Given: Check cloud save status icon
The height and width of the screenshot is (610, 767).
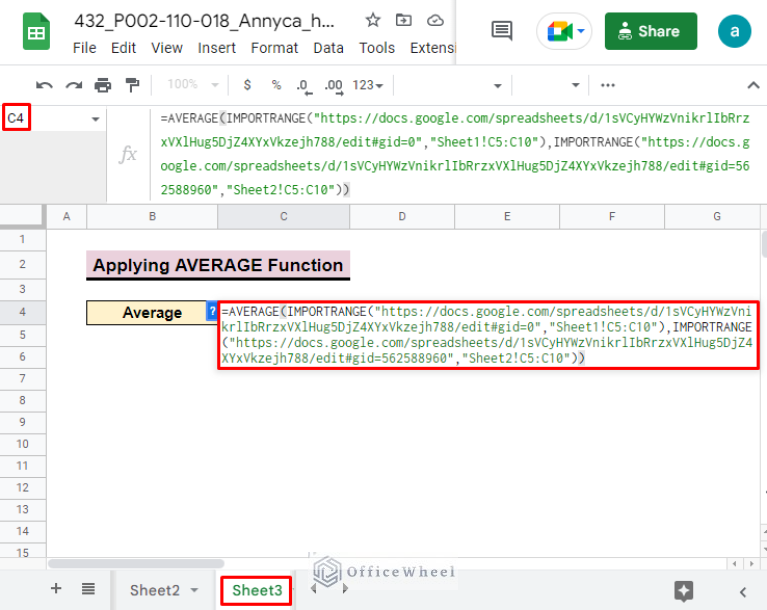Looking at the screenshot, I should [435, 20].
